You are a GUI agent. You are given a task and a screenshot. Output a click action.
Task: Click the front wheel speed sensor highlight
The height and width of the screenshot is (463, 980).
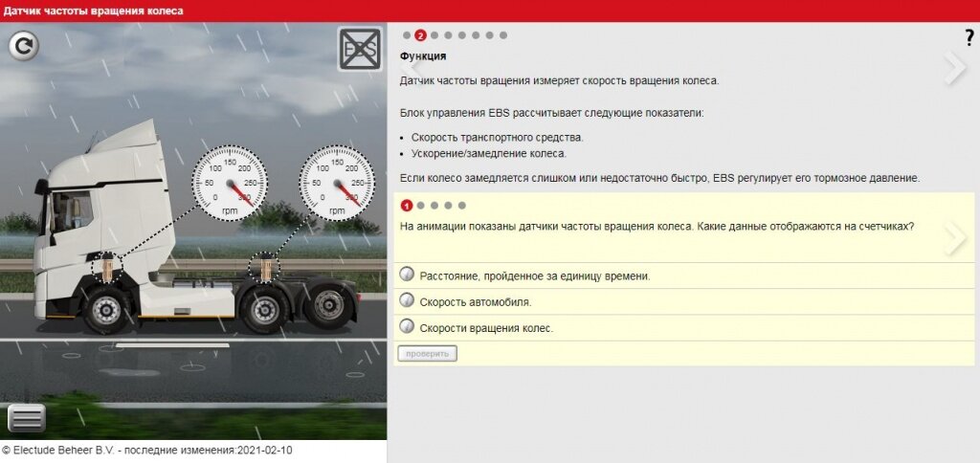[x=107, y=268]
